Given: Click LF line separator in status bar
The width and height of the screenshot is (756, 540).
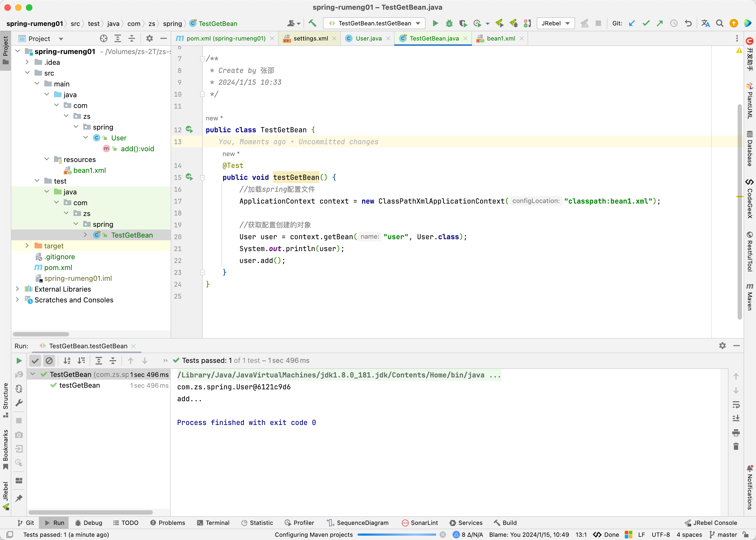Looking at the screenshot, I should click(x=641, y=535).
